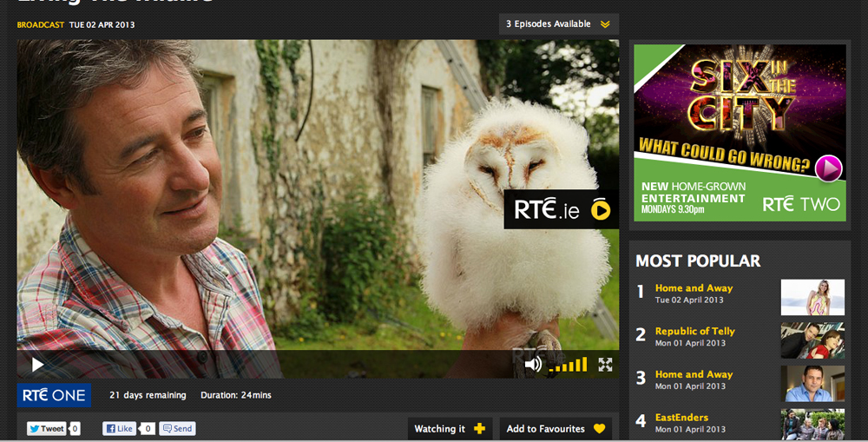868x442 pixels.
Task: Click the pink play button on the ad
Action: 828,168
